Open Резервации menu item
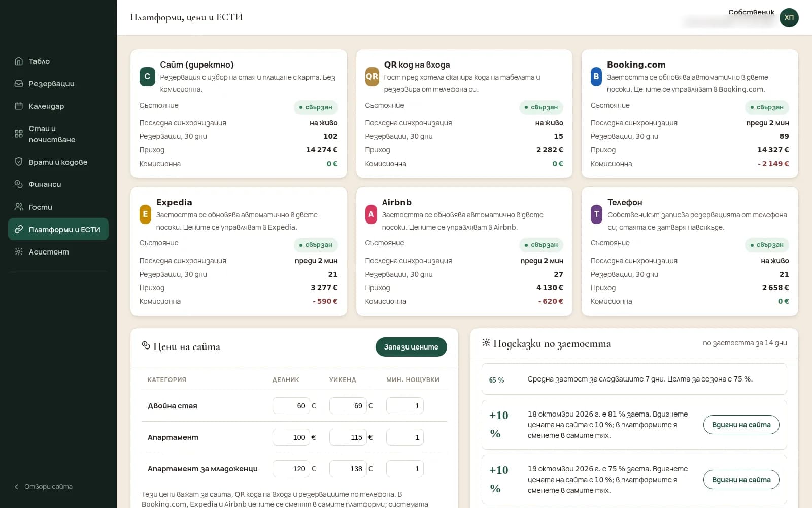 58,84
